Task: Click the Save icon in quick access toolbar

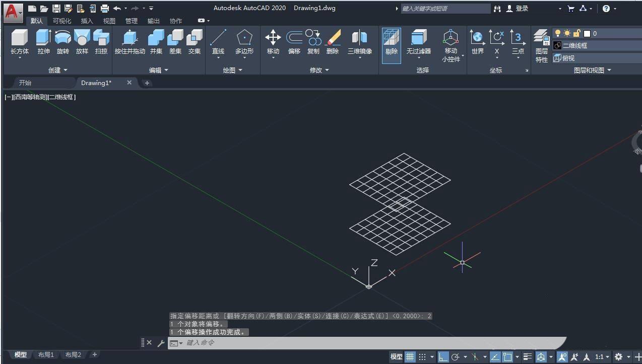Action: [x=56, y=9]
